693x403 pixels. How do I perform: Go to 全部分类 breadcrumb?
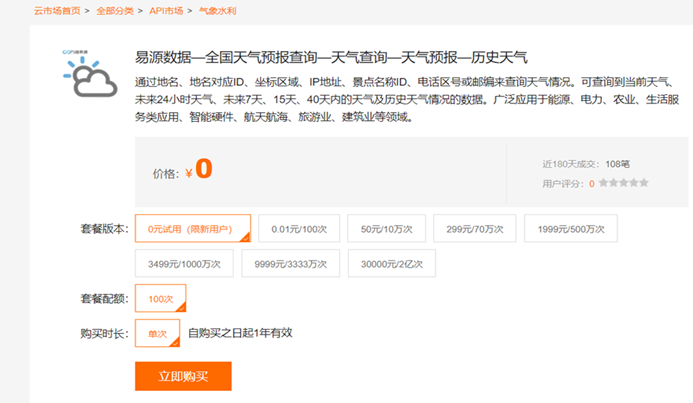pos(115,11)
